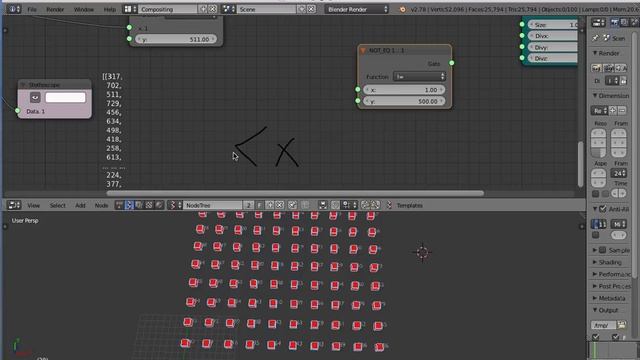Add a new scene with plus icon
The height and width of the screenshot is (360, 640).
point(301,9)
